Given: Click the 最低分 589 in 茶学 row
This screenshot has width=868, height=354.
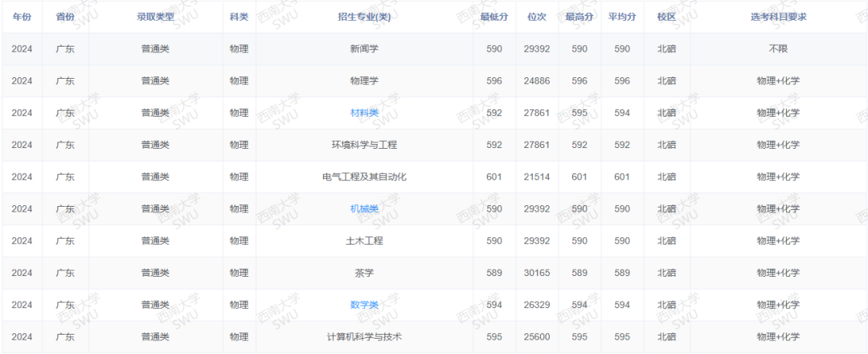Looking at the screenshot, I should pyautogui.click(x=494, y=273).
